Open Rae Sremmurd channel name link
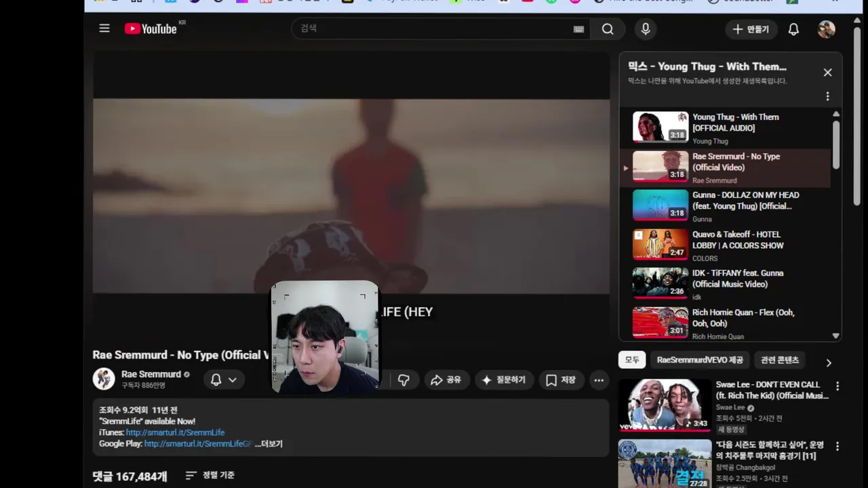 coord(151,374)
